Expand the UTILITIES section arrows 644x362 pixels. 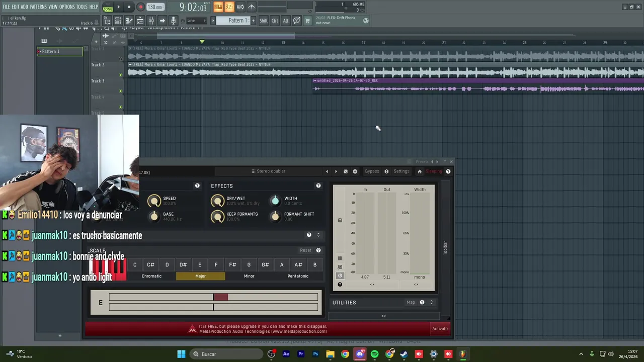431,302
